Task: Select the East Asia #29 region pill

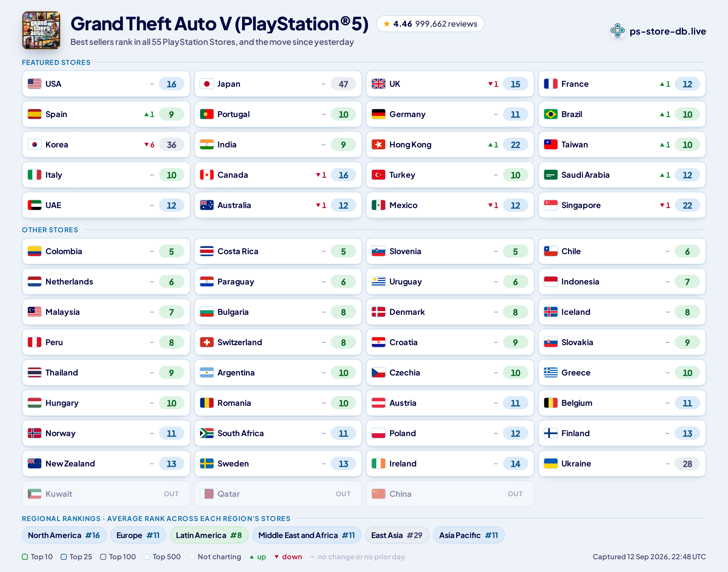Action: (397, 535)
